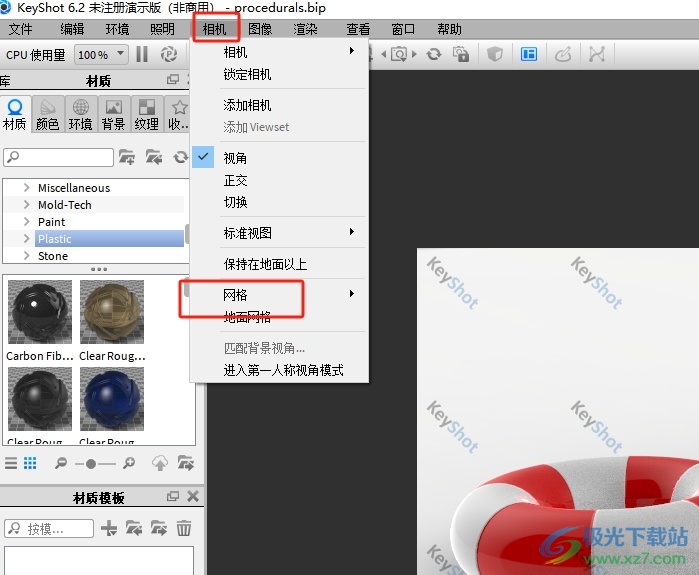Switch to 背景 library tab
Image resolution: width=699 pixels, height=575 pixels.
coord(114,115)
